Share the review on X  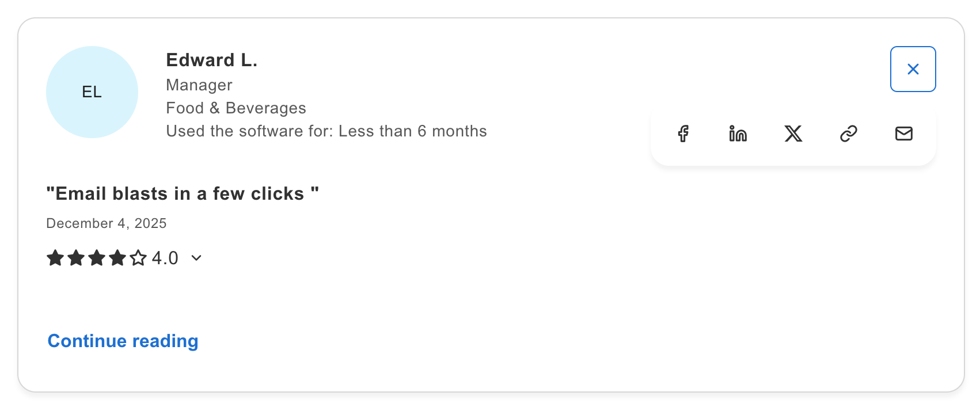pos(793,134)
